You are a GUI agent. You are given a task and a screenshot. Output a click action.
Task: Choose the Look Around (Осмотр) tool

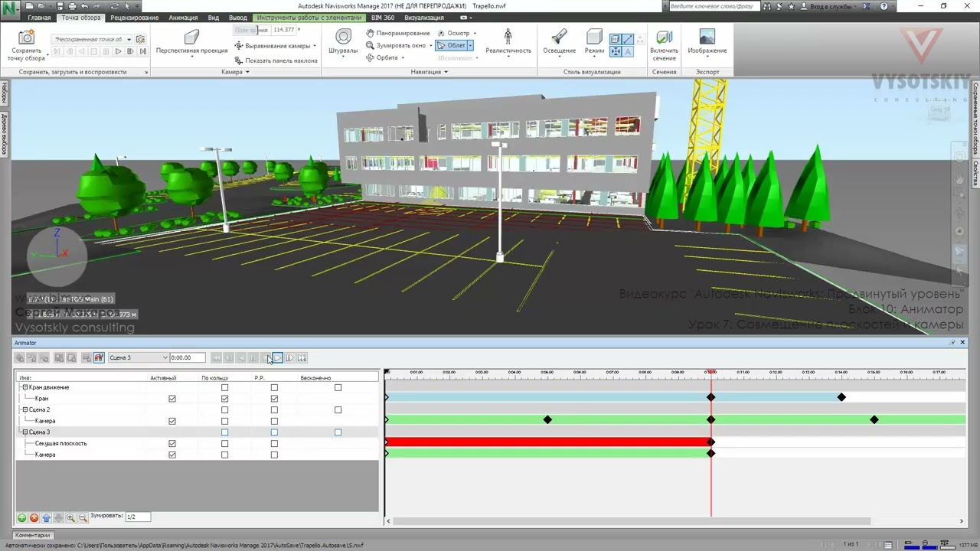pos(454,34)
